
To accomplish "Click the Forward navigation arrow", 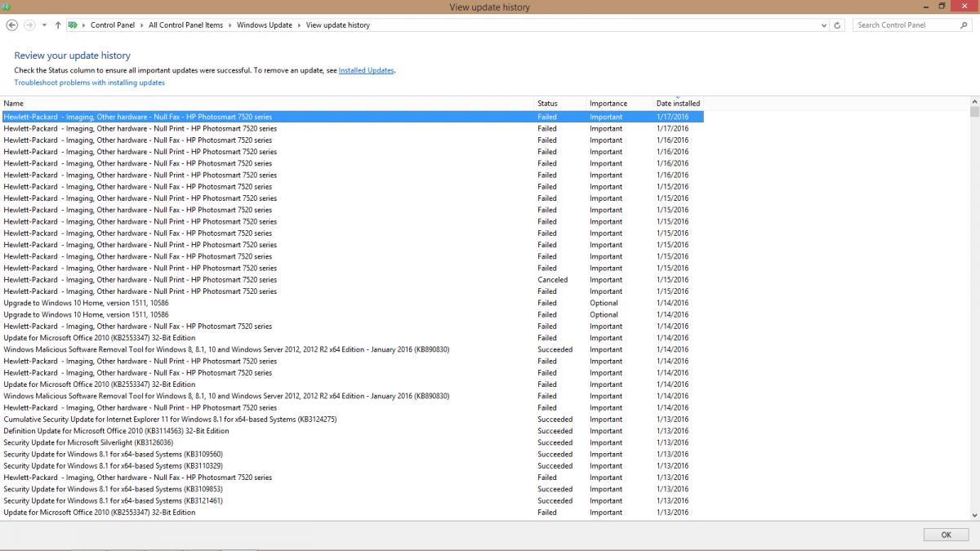I will click(x=29, y=25).
